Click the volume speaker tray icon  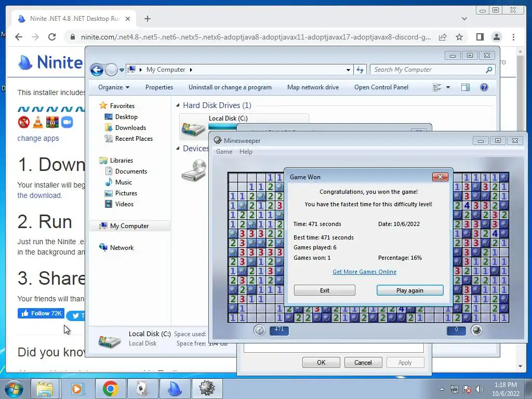[479, 389]
